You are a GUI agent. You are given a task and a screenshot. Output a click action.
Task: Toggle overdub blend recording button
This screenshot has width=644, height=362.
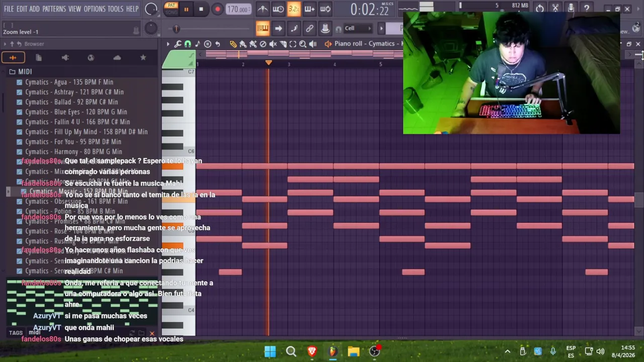[309, 9]
